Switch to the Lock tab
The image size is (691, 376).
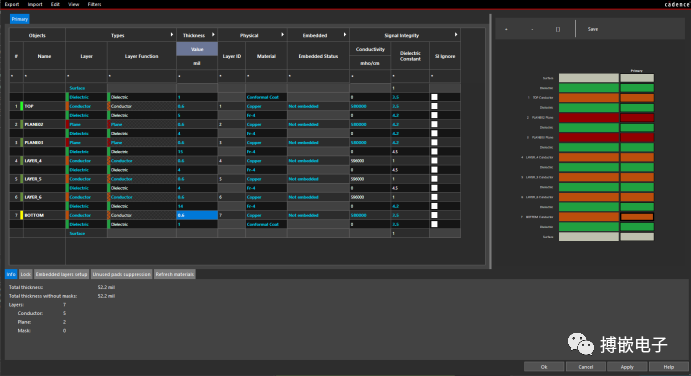click(26, 274)
